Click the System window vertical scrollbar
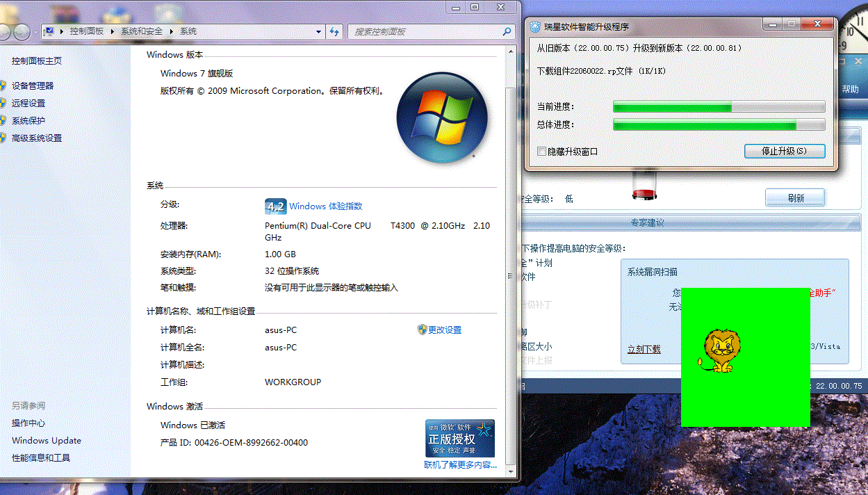The height and width of the screenshot is (495, 868). tap(511, 261)
